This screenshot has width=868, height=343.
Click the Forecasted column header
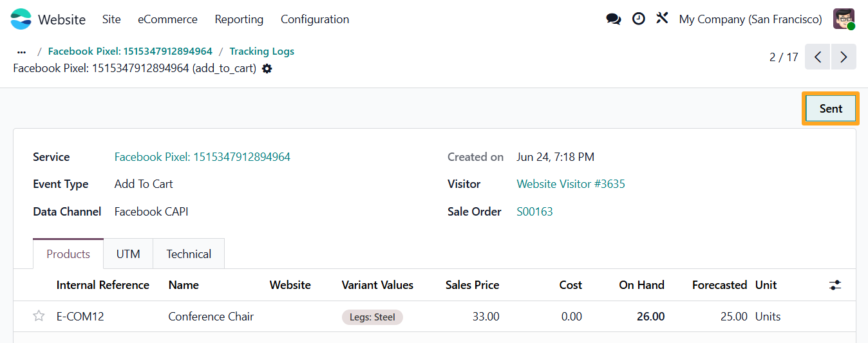point(719,285)
